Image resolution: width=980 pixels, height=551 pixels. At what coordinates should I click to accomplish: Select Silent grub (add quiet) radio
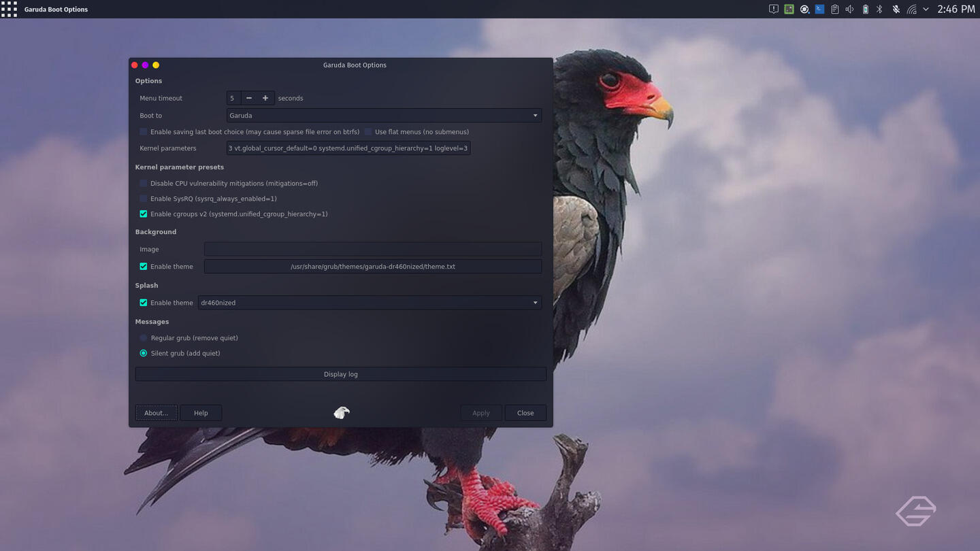[x=143, y=354]
